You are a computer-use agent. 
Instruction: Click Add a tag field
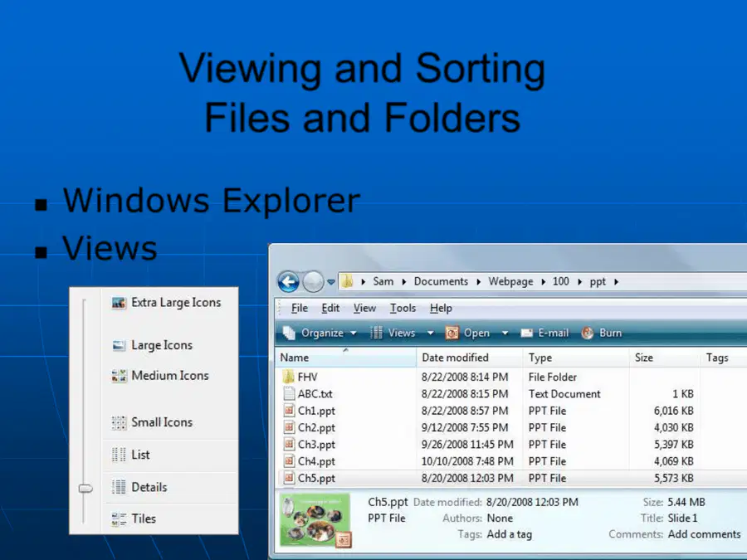coord(510,534)
